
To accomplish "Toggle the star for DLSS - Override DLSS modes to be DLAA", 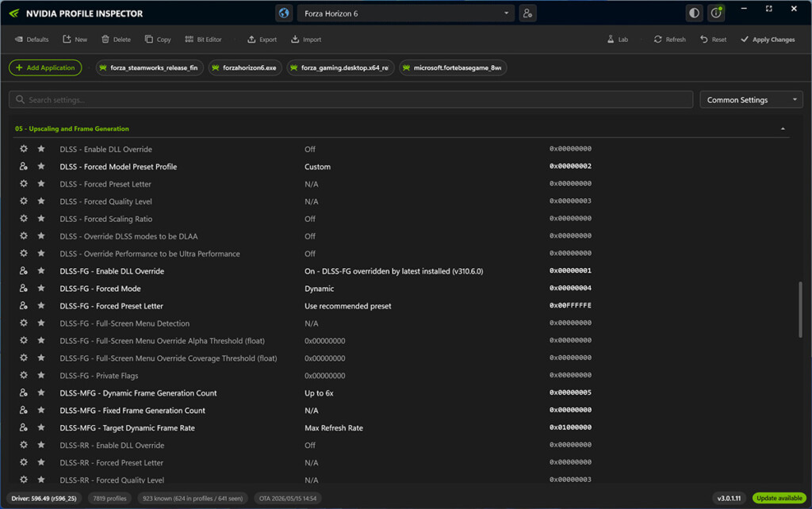I will point(41,236).
